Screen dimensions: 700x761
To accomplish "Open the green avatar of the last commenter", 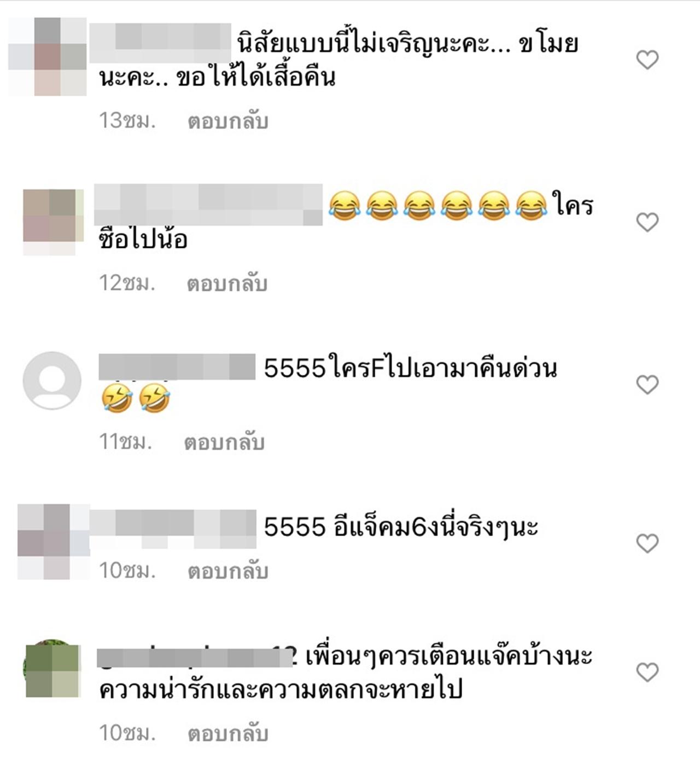I will point(52,669).
